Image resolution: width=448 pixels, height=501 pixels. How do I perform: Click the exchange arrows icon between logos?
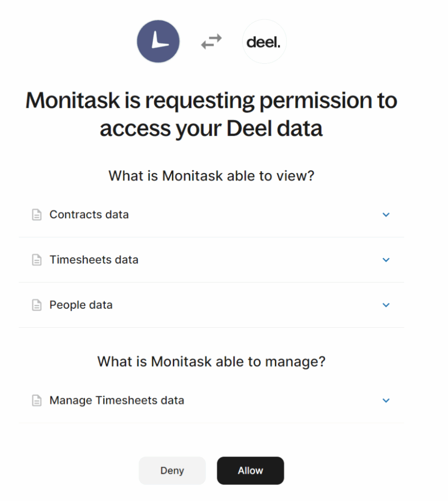pyautogui.click(x=211, y=41)
